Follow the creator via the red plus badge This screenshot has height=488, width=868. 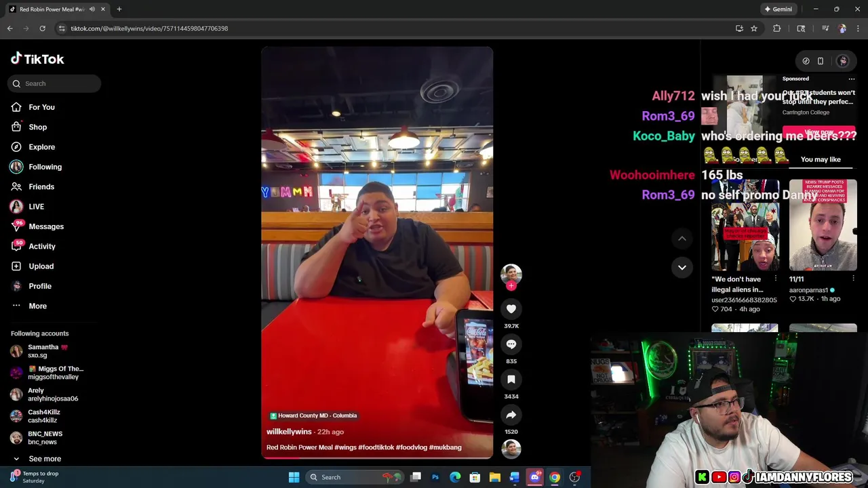pos(511,286)
